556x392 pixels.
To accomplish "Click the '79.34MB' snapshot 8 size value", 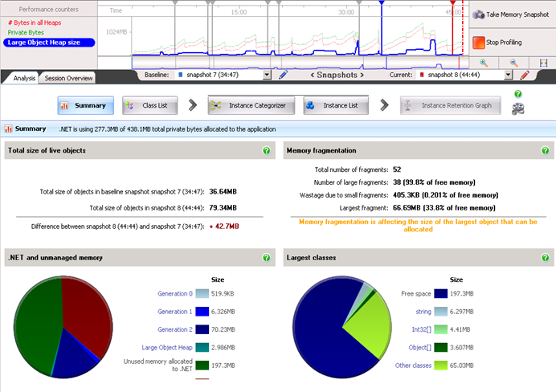I will pos(223,208).
